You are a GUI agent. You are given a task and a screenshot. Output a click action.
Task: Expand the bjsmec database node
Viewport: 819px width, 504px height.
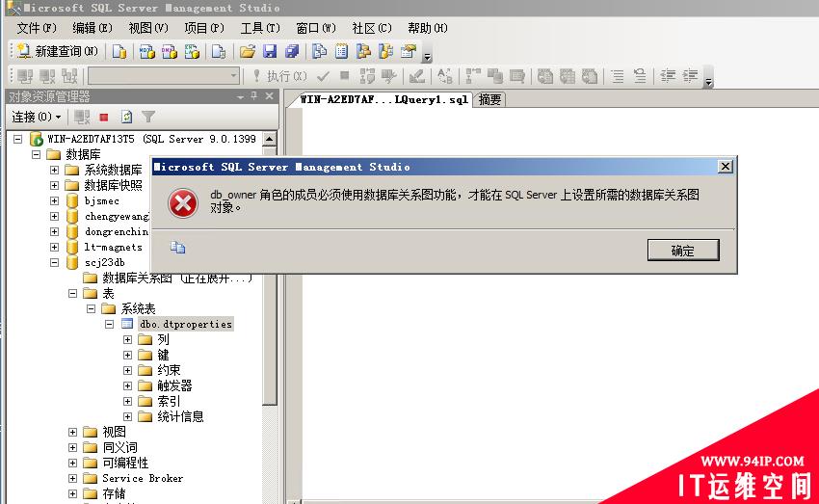coord(54,200)
